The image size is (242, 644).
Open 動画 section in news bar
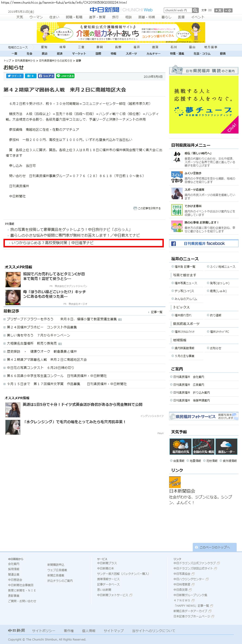(x=223, y=53)
